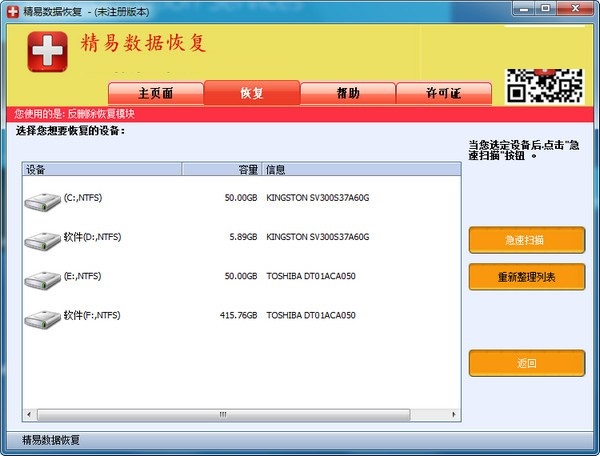Click the 5.89GB capacity value

point(243,237)
